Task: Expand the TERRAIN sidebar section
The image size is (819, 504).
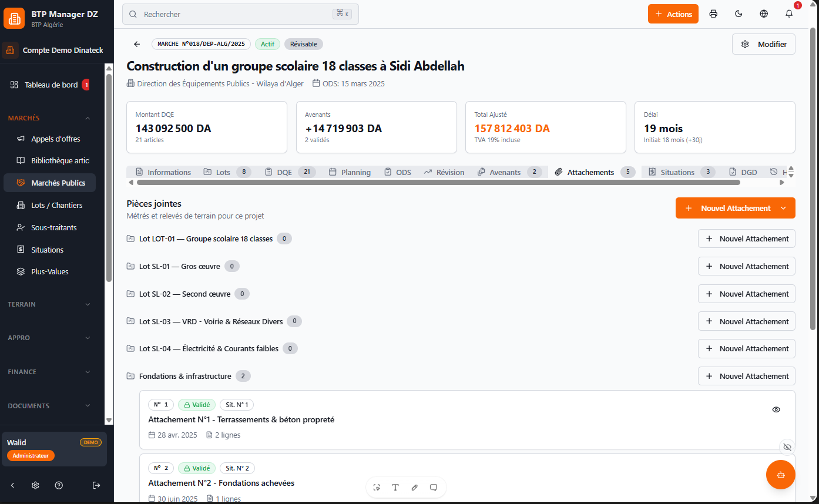Action: pos(50,304)
